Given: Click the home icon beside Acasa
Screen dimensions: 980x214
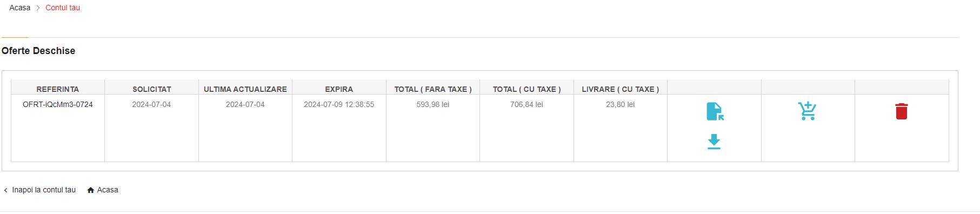Looking at the screenshot, I should point(91,190).
